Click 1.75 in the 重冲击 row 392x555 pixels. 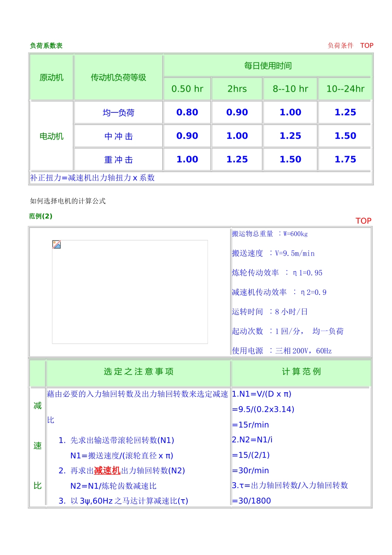click(x=345, y=159)
